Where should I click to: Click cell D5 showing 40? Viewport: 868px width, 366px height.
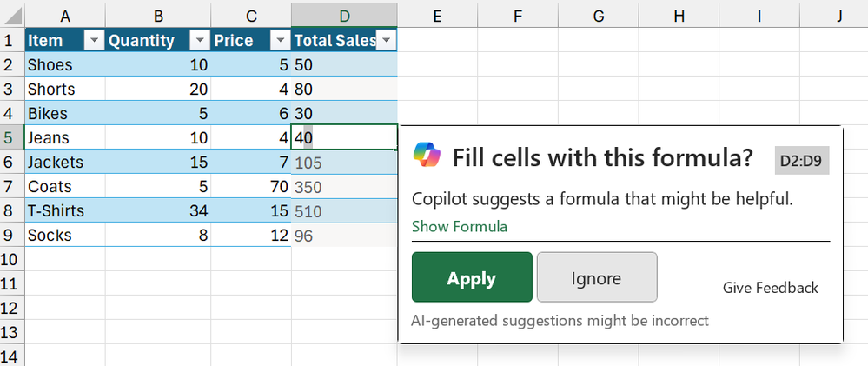344,137
